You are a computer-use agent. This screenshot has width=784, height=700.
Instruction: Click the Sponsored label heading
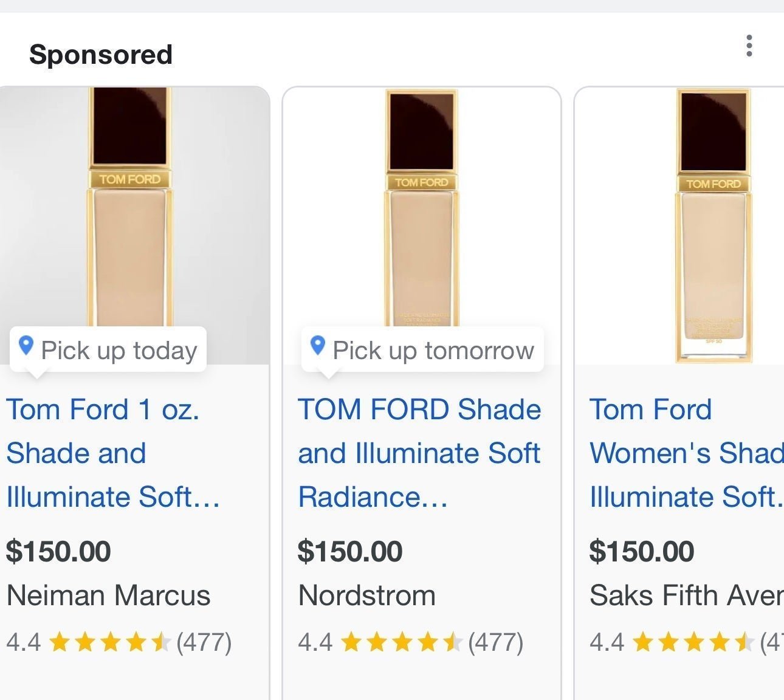(x=101, y=55)
